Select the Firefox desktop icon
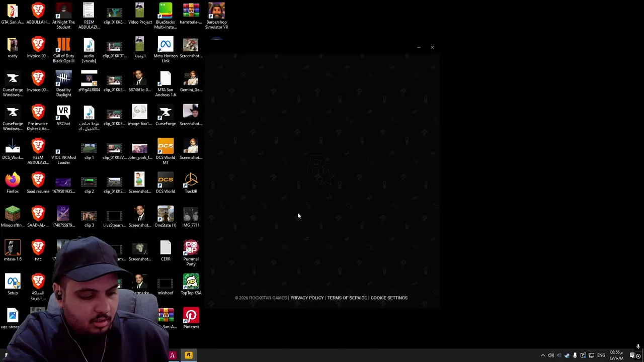This screenshot has width=644, height=362. pos(13,183)
